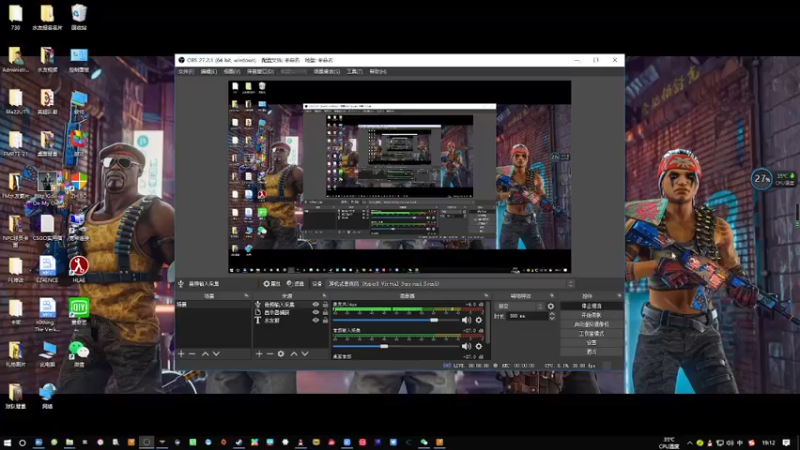Open the Help menu in OBS
This screenshot has width=800, height=450.
[378, 71]
